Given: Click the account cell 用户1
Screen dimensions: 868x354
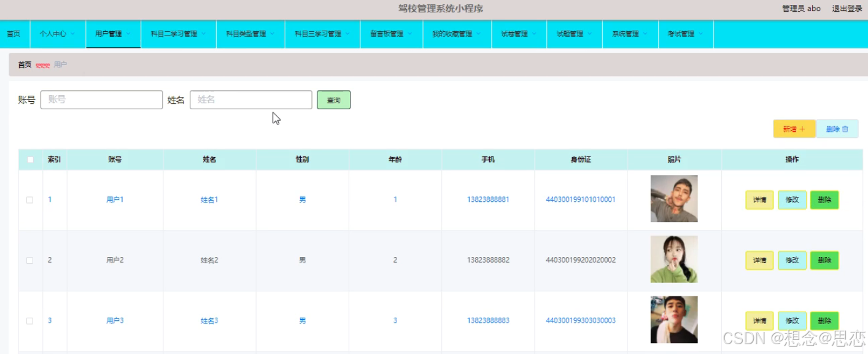Looking at the screenshot, I should click(x=115, y=200).
